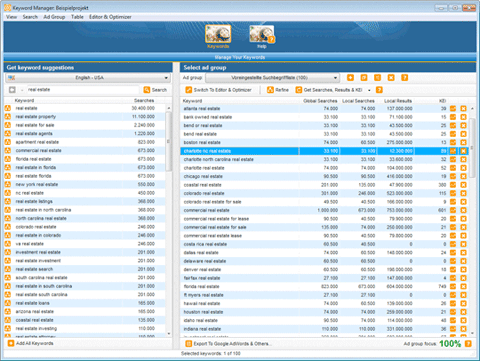Open the Ad Group menu

(x=54, y=17)
